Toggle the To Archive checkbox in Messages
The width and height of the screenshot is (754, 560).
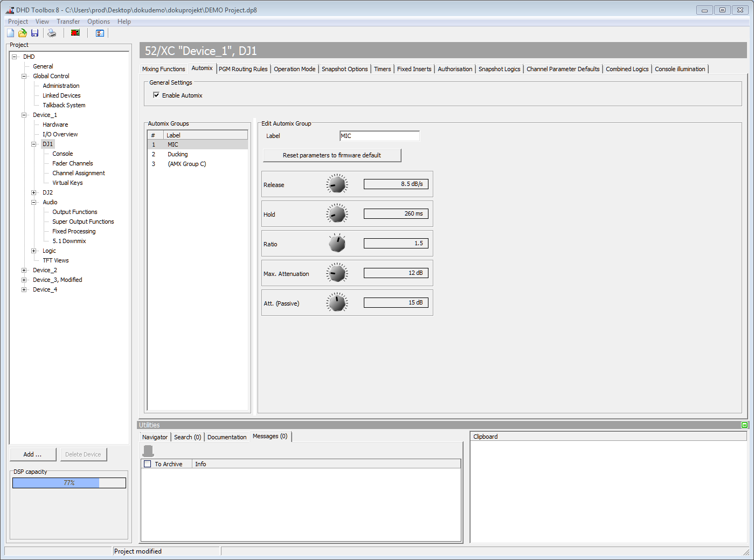coord(147,464)
